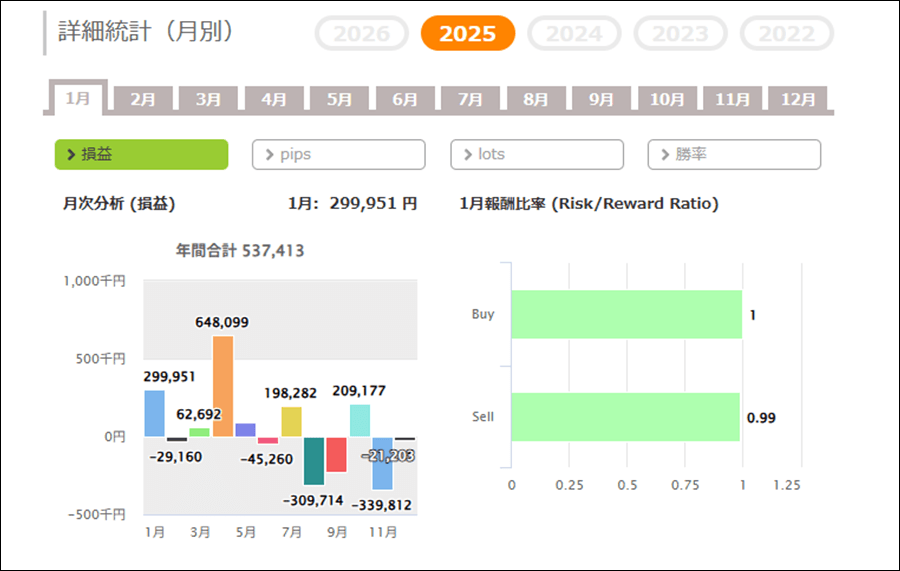Click the active 2025 year button
The width and height of the screenshot is (900, 571).
pyautogui.click(x=467, y=34)
